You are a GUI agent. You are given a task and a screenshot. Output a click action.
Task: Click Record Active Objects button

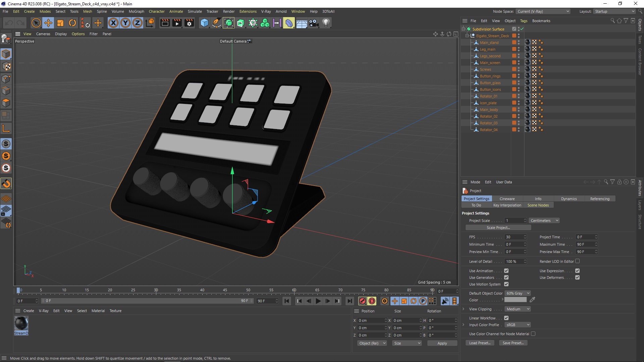pos(362,301)
